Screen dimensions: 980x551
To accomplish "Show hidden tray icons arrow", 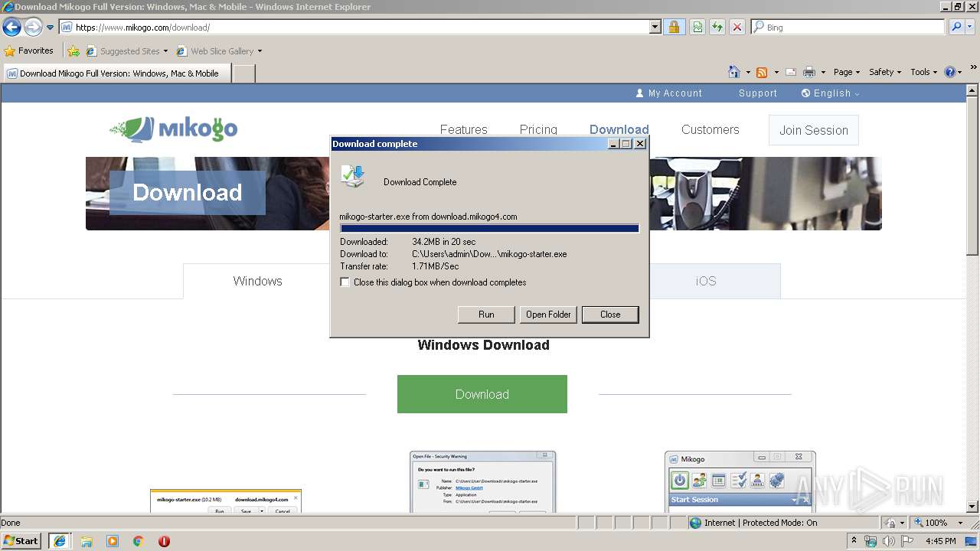I will [x=854, y=541].
